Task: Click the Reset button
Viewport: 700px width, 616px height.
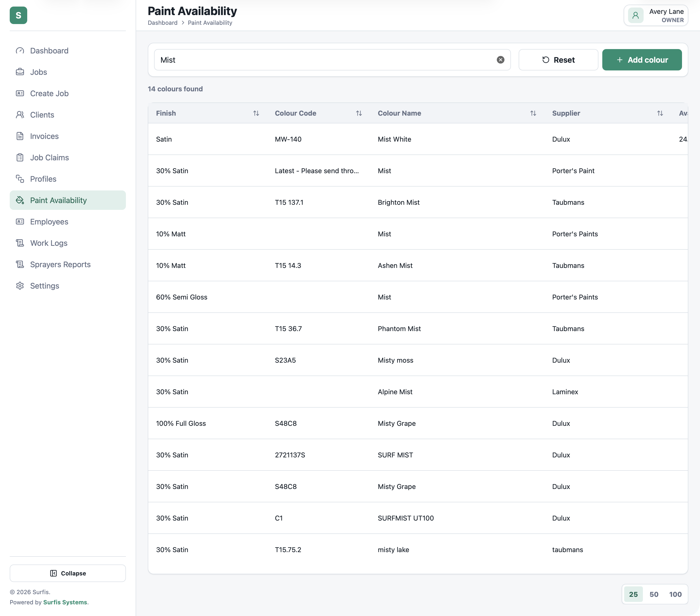Action: pyautogui.click(x=558, y=60)
